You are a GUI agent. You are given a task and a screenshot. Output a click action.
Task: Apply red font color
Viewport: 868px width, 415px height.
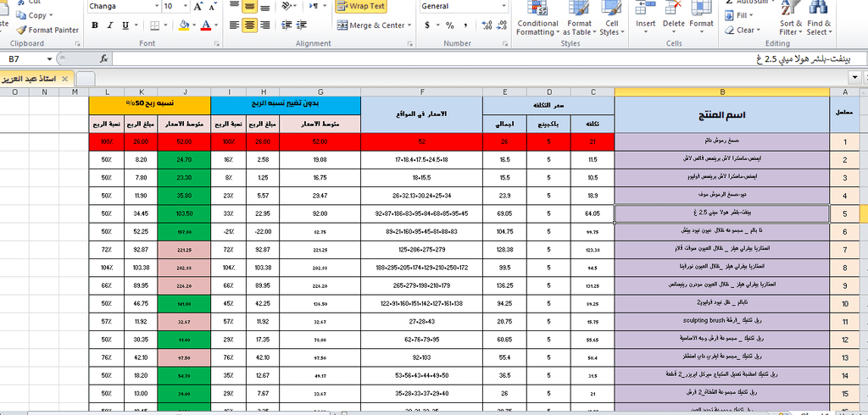tap(206, 25)
